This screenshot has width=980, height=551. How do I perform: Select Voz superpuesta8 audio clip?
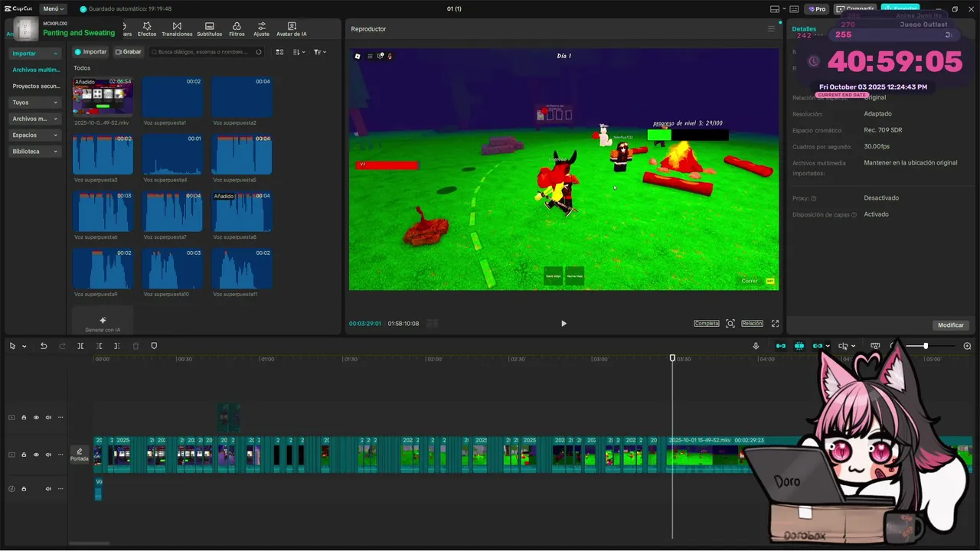[x=241, y=211]
